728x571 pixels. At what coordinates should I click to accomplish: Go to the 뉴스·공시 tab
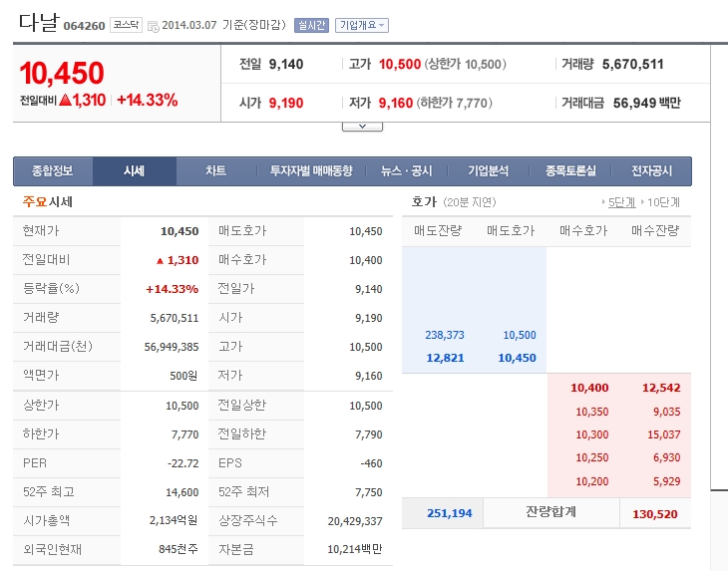coord(406,171)
